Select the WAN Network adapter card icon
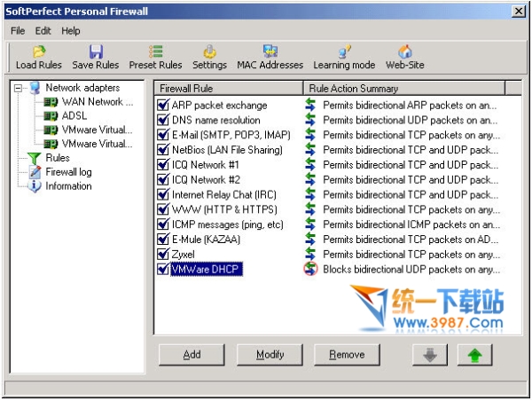Screen dimensions: 532x401 [x=51, y=102]
